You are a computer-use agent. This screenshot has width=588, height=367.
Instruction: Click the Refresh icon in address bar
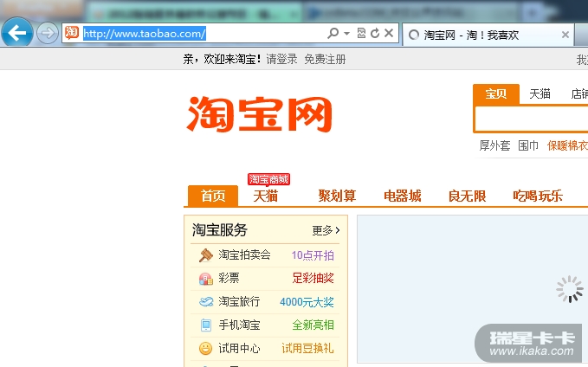tap(375, 34)
